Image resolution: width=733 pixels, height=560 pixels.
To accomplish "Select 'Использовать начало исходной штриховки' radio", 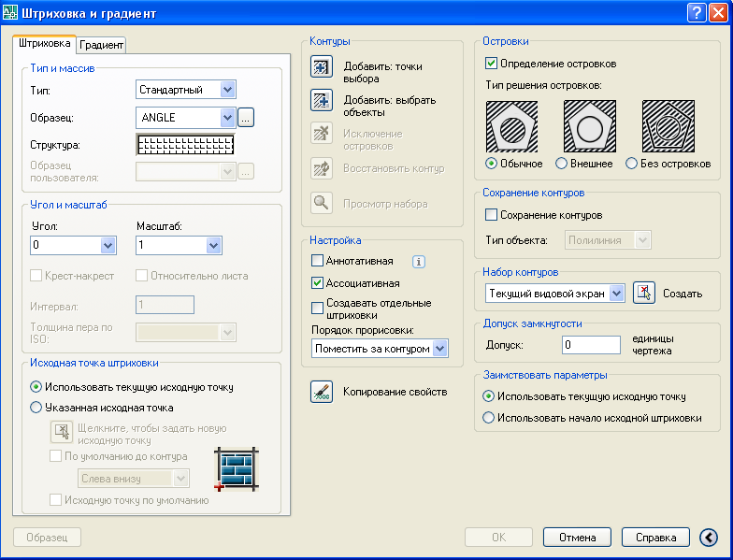I will (x=488, y=417).
